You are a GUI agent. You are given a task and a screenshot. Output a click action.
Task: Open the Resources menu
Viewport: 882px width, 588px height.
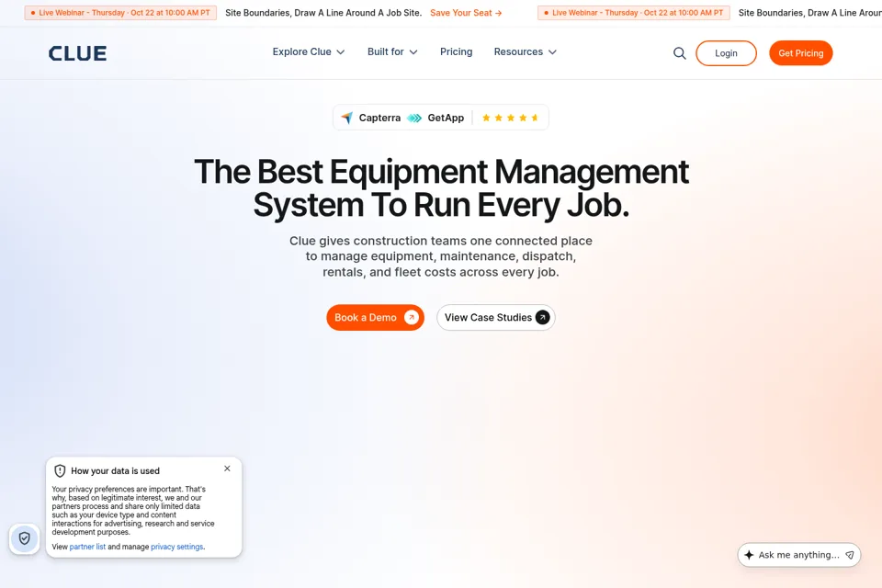click(525, 51)
